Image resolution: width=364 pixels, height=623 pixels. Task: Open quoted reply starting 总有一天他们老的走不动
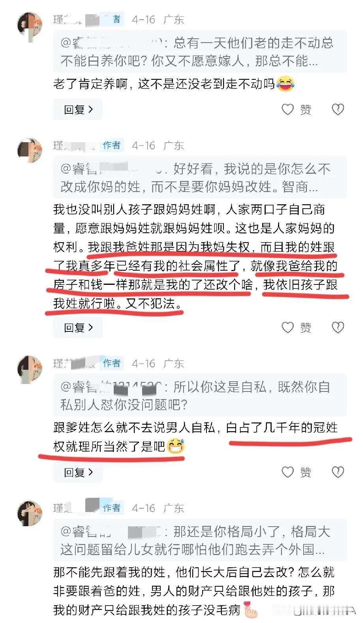tap(200, 51)
